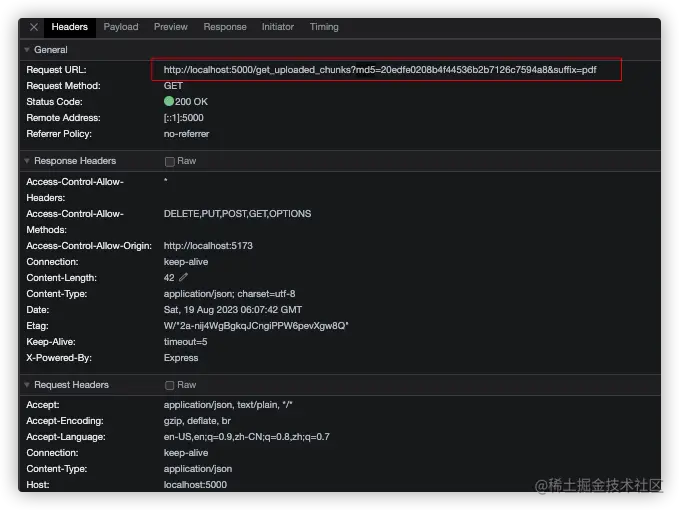The width and height of the screenshot is (679, 510).
Task: Click the Etag header value
Action: pyautogui.click(x=256, y=326)
